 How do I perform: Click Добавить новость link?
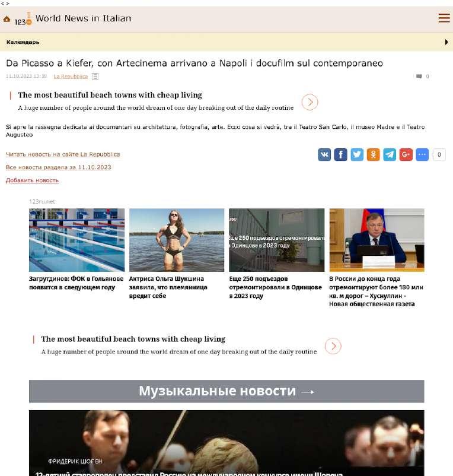point(32,180)
